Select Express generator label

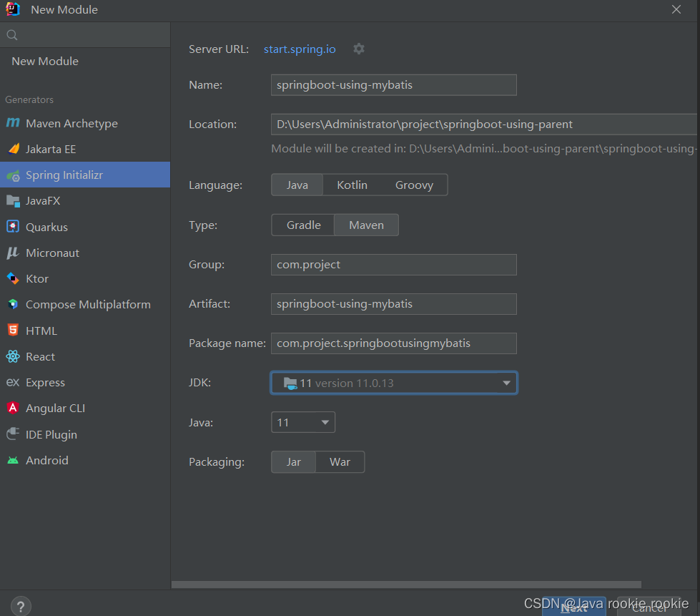pos(45,382)
